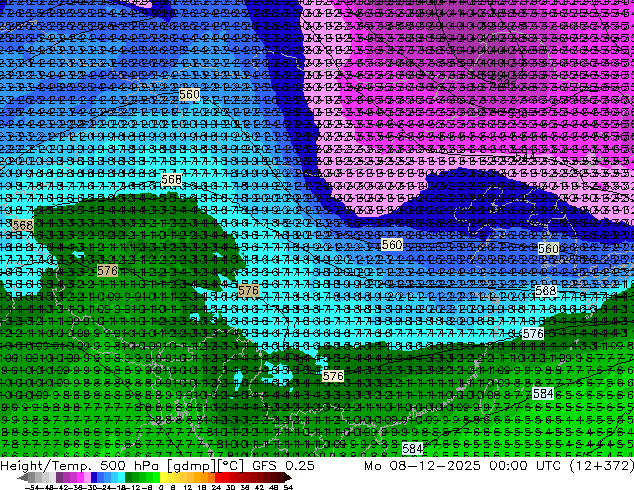Click the tan 568 label at the left edge
Viewport: 634px width, 490px height.
[x=23, y=225]
